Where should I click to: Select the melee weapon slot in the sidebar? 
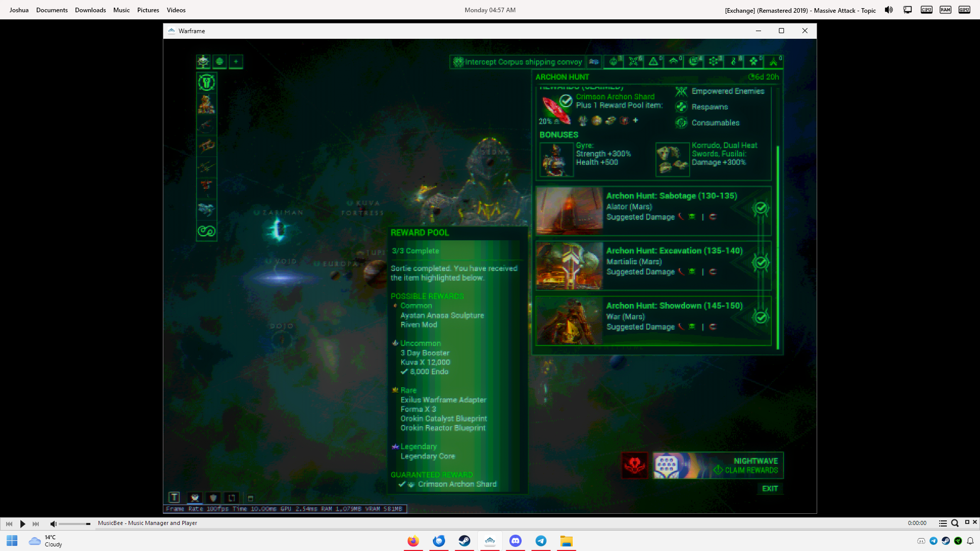(206, 166)
